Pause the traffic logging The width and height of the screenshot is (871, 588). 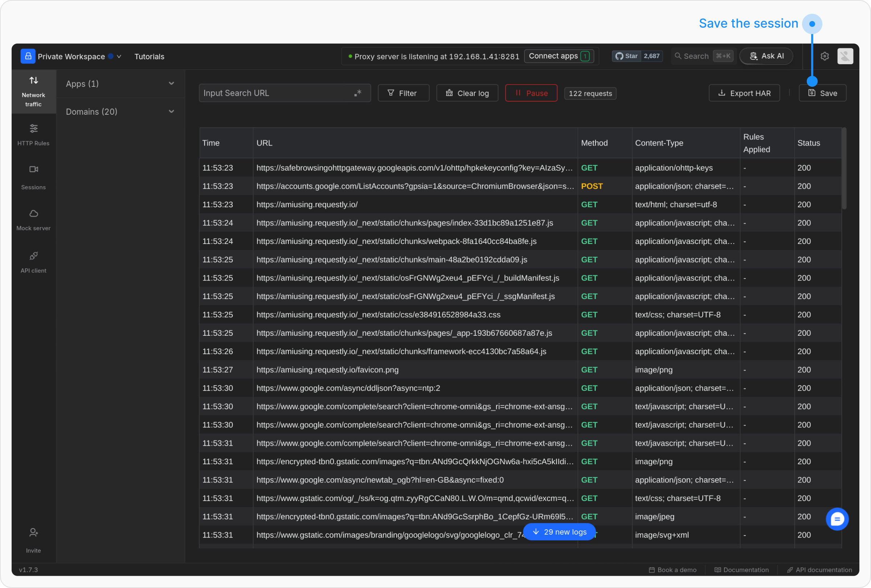tap(531, 93)
